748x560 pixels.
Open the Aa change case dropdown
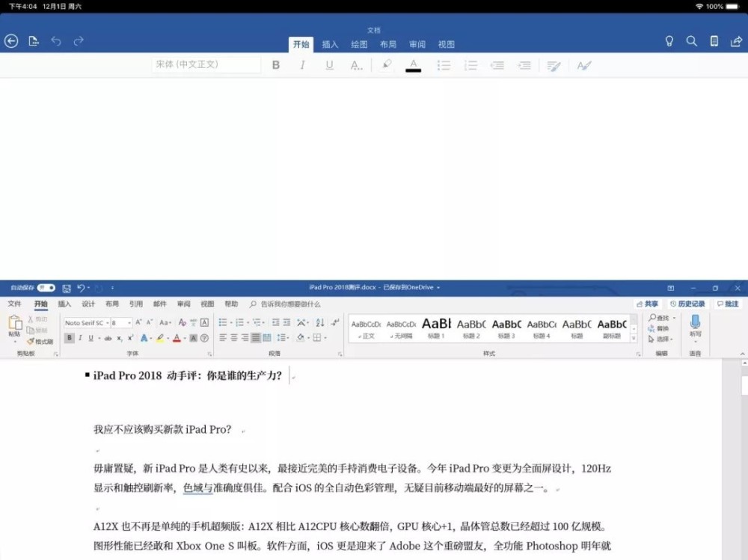[165, 323]
